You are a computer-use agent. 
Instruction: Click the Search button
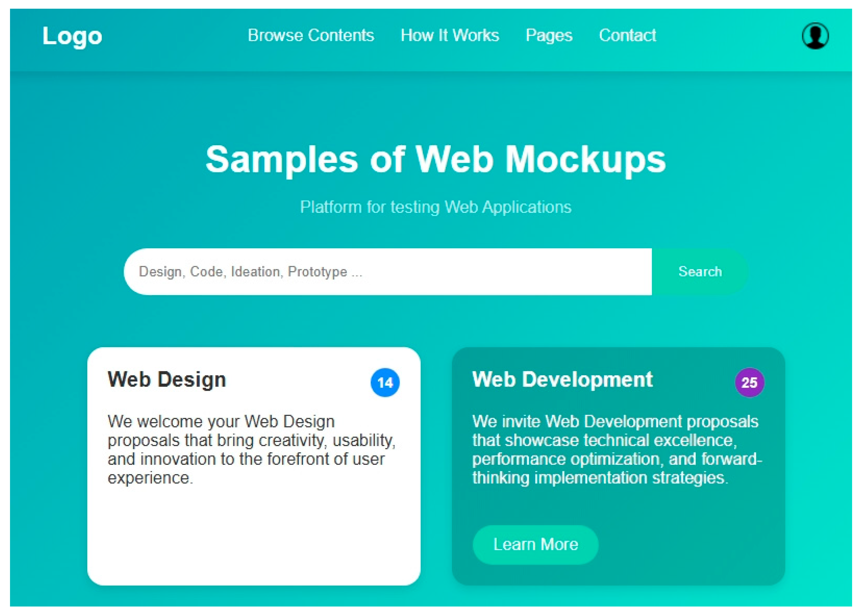click(700, 272)
